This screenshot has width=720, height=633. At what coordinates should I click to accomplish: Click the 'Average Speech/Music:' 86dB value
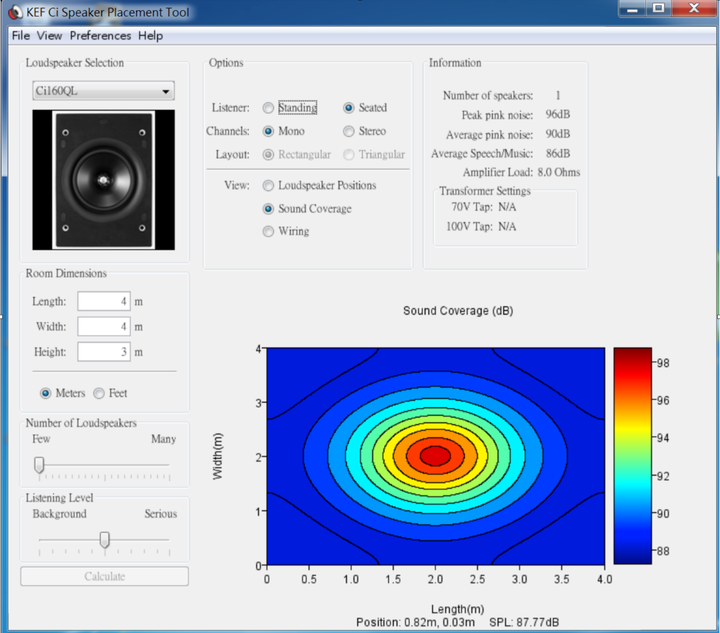click(x=557, y=154)
